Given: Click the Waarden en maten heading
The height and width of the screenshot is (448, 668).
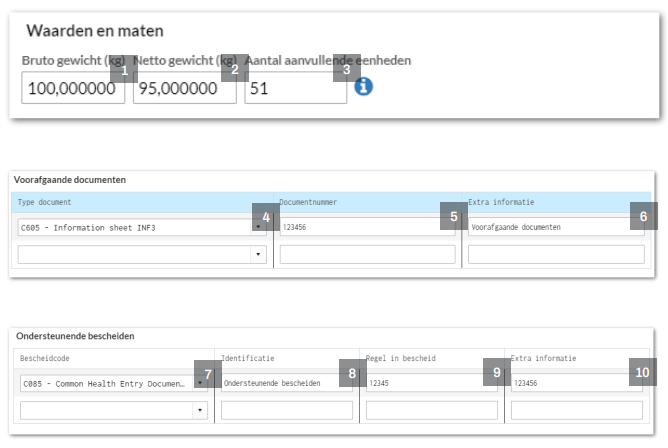Looking at the screenshot, I should pyautogui.click(x=95, y=31).
